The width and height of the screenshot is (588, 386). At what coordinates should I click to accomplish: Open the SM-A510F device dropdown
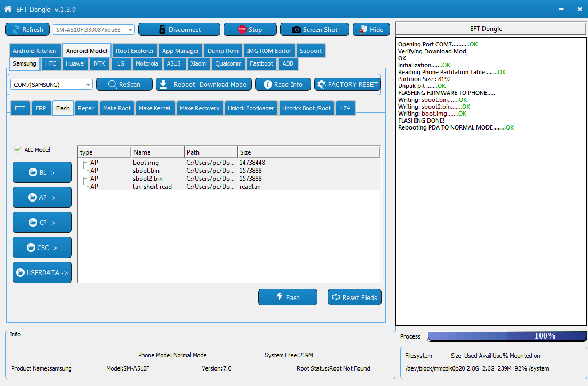click(x=130, y=30)
